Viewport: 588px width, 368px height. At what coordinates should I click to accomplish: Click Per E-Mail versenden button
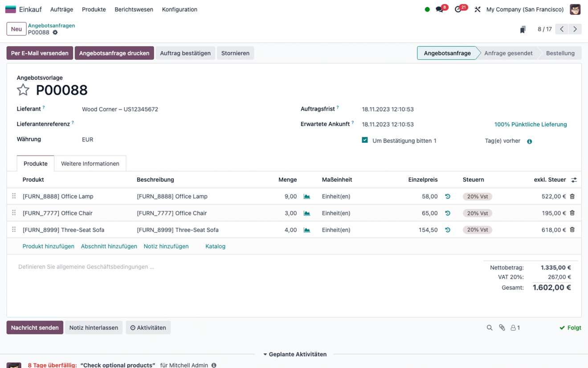(x=40, y=53)
